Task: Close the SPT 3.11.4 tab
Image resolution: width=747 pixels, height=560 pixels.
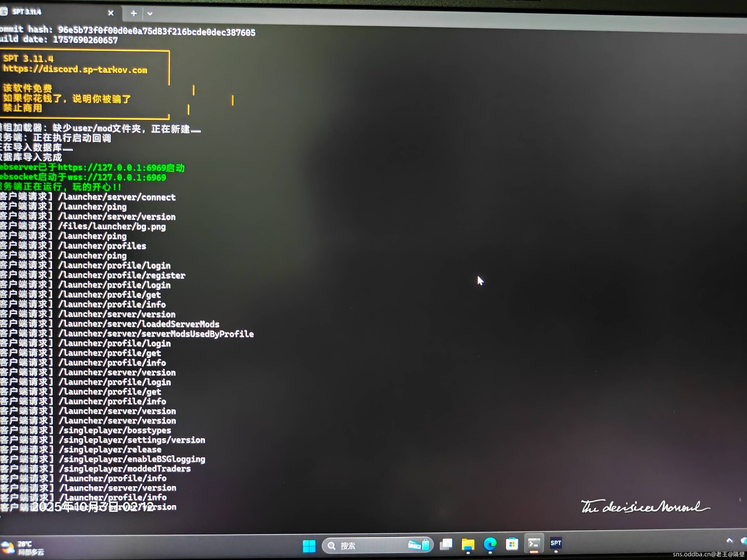Action: [111, 13]
